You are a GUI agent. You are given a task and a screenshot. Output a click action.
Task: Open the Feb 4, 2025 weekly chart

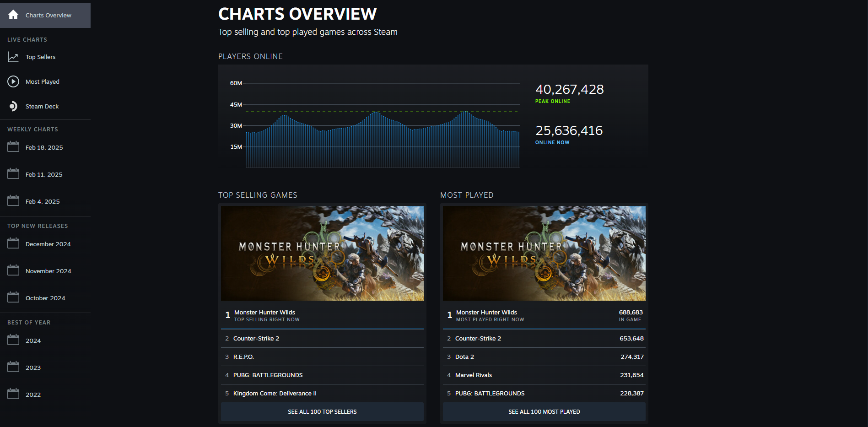click(x=45, y=201)
